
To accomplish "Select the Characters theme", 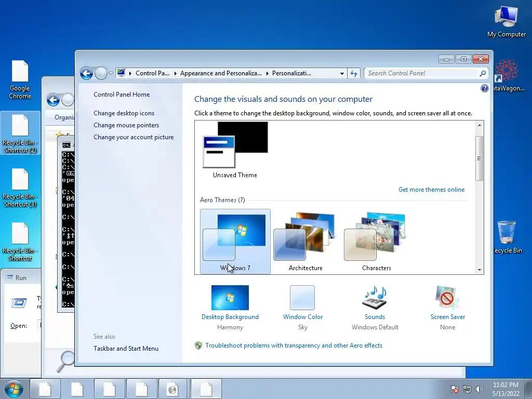I will coord(376,241).
